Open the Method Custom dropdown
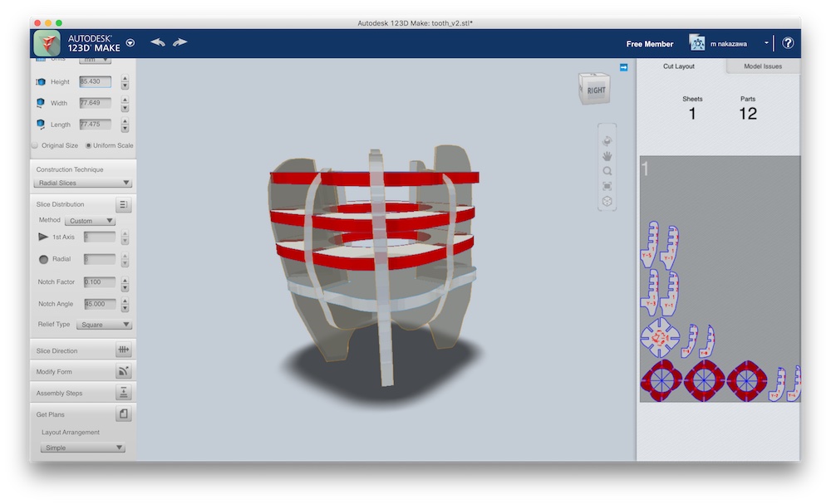 (90, 220)
